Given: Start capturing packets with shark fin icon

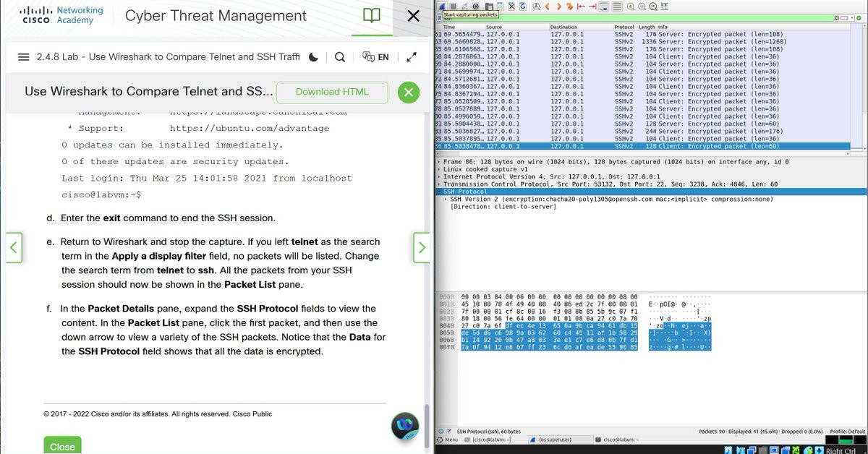Looking at the screenshot, I should click(442, 7).
